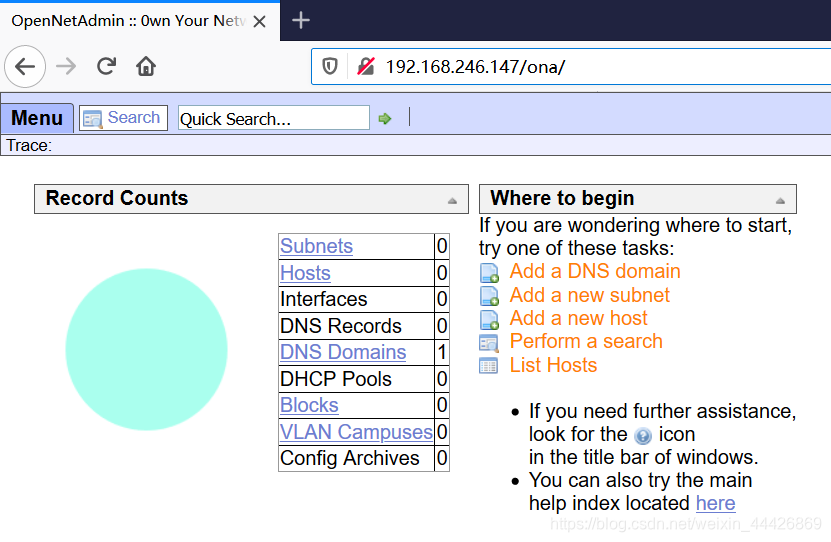This screenshot has height=542, width=831.
Task: Click the insecure connection padlock icon
Action: click(366, 67)
